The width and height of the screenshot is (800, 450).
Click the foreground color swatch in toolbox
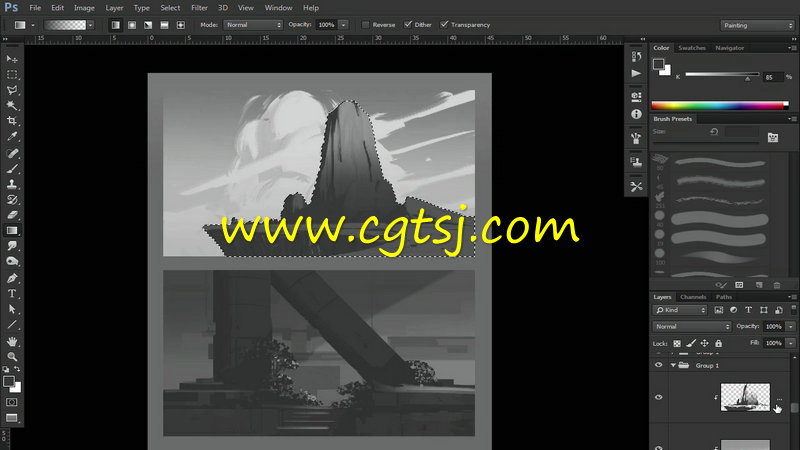(x=9, y=381)
